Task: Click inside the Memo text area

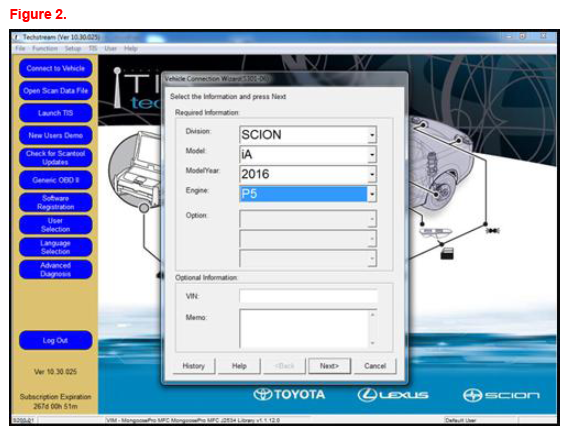Action: pos(304,329)
